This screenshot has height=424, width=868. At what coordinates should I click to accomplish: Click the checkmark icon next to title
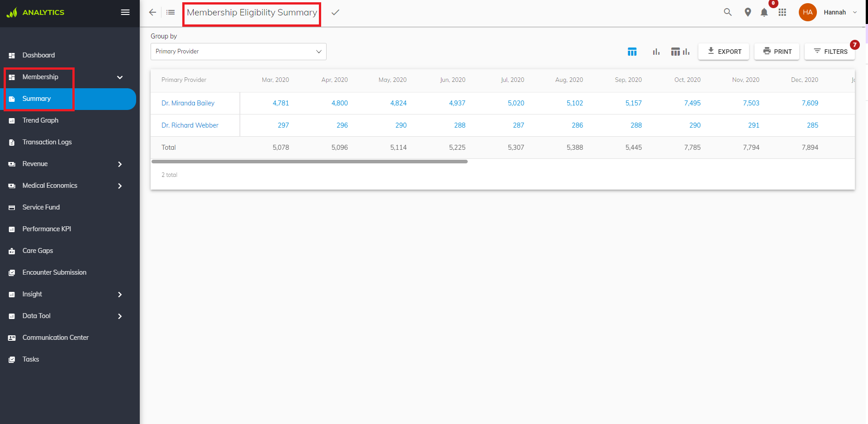[335, 12]
